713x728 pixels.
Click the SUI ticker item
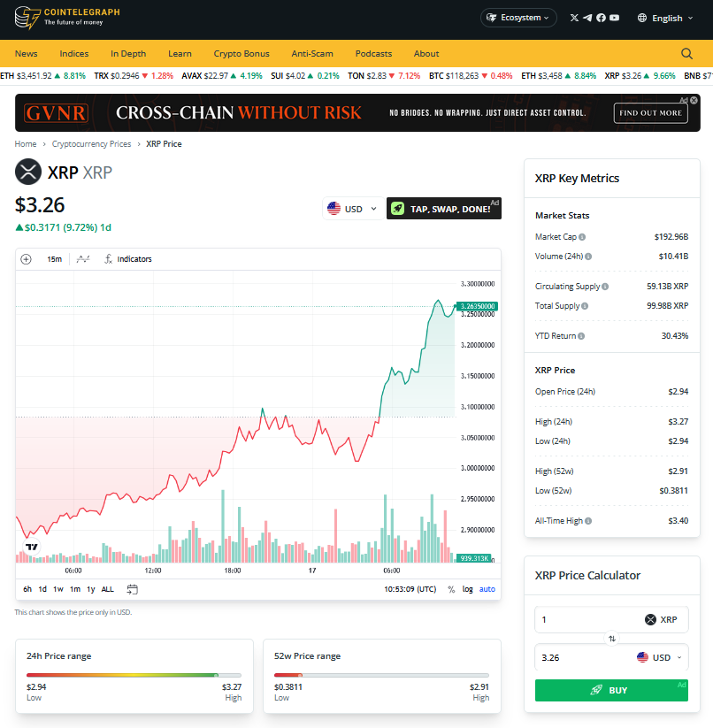[x=305, y=76]
